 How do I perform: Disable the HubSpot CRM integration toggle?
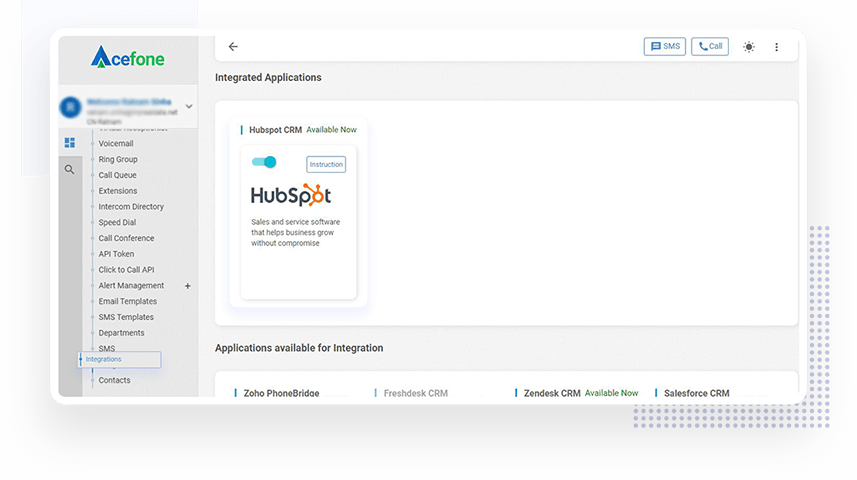point(264,162)
